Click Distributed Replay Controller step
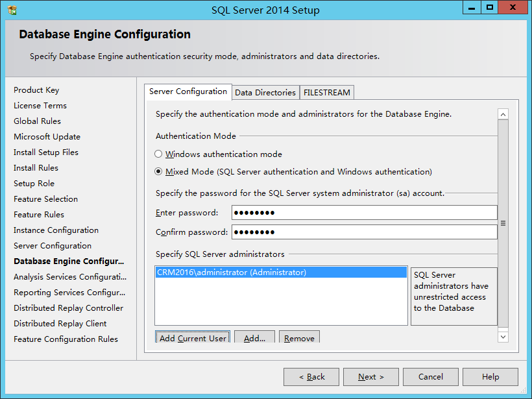The width and height of the screenshot is (532, 399). click(x=69, y=308)
